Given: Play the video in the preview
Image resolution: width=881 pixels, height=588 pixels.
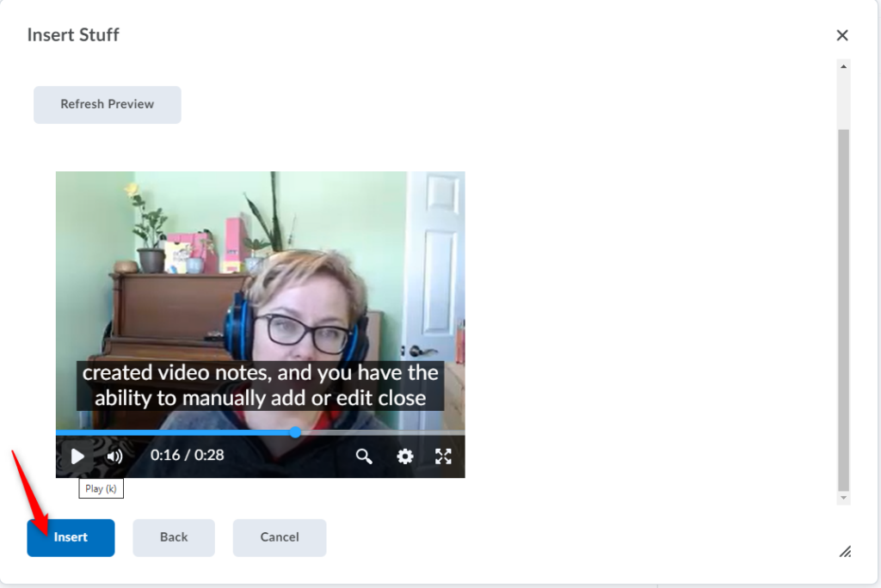Looking at the screenshot, I should click(77, 456).
